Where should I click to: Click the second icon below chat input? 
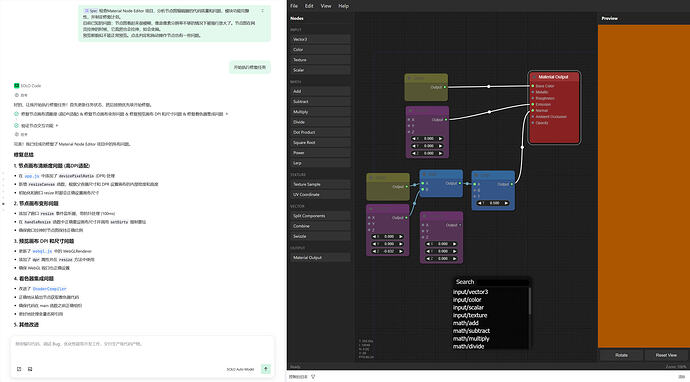pos(30,369)
